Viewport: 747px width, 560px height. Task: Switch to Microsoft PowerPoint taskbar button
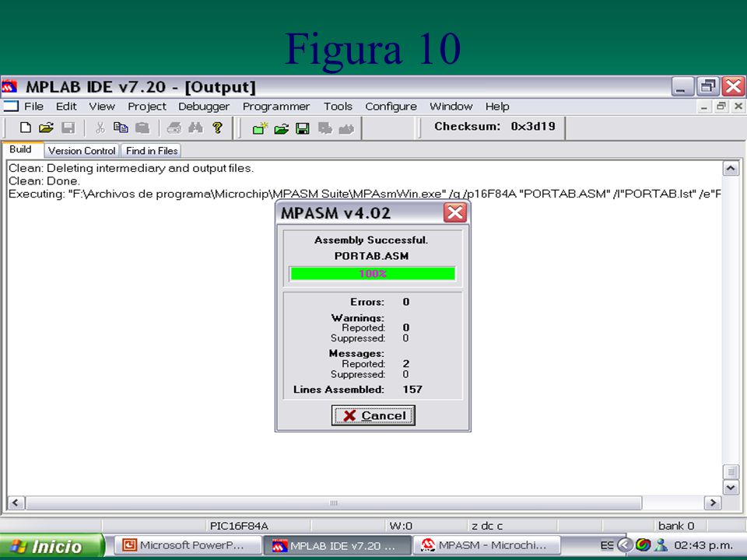[188, 545]
